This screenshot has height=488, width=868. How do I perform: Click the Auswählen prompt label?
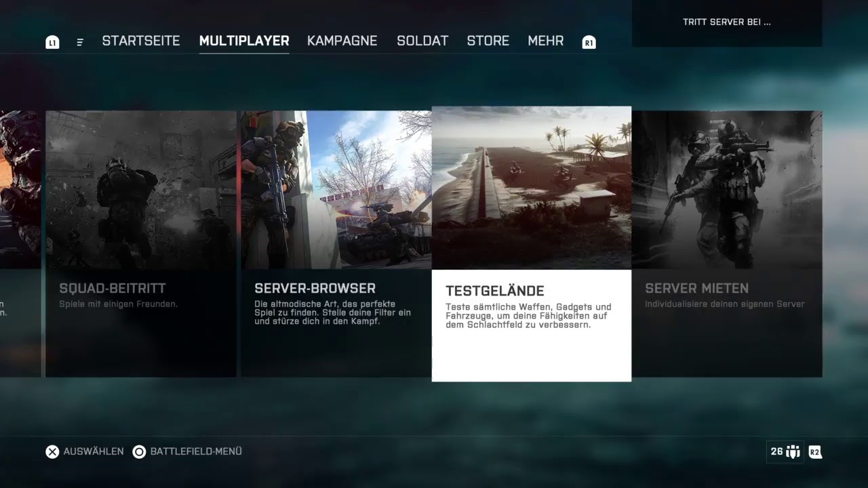pos(94,451)
